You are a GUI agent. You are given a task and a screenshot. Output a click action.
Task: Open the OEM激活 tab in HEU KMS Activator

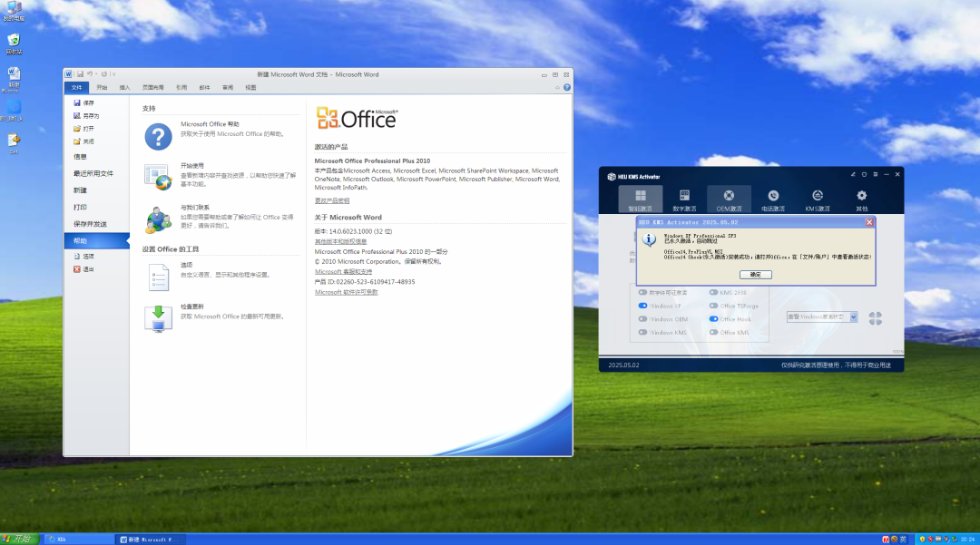pyautogui.click(x=729, y=200)
